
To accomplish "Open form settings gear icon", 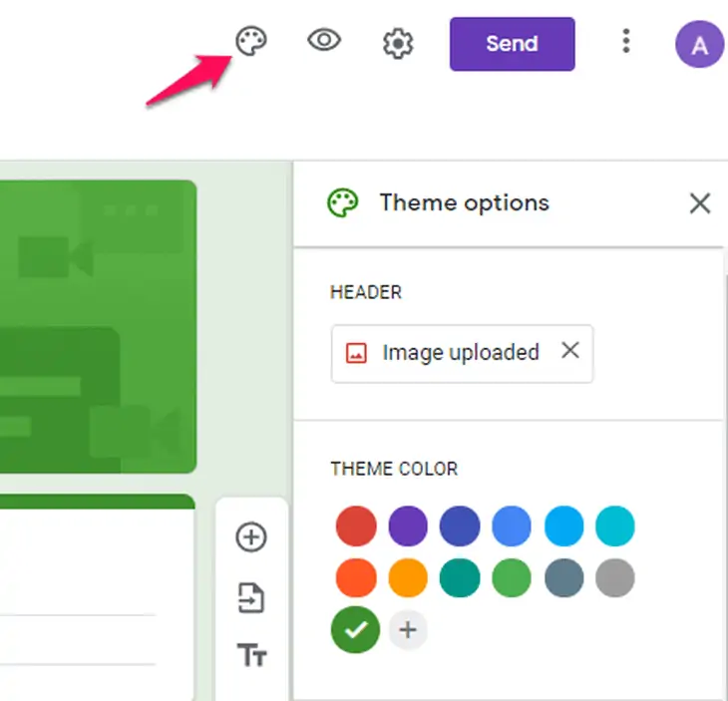I will point(398,44).
